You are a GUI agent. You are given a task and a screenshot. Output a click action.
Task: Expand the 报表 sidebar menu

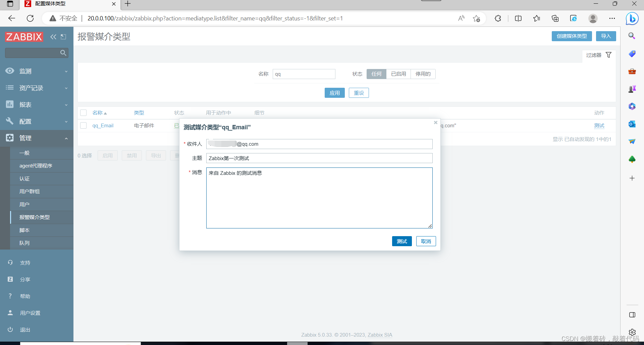tap(37, 105)
